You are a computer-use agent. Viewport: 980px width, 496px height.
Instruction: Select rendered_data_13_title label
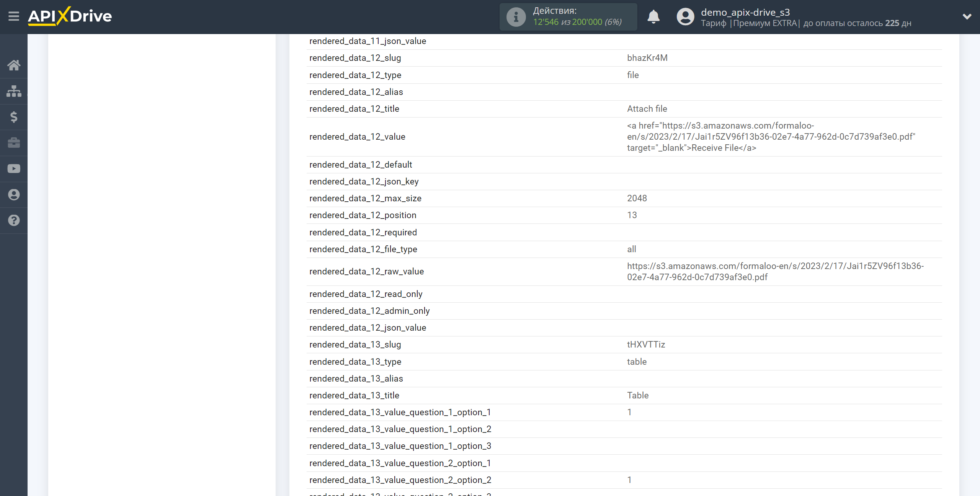[x=354, y=395]
